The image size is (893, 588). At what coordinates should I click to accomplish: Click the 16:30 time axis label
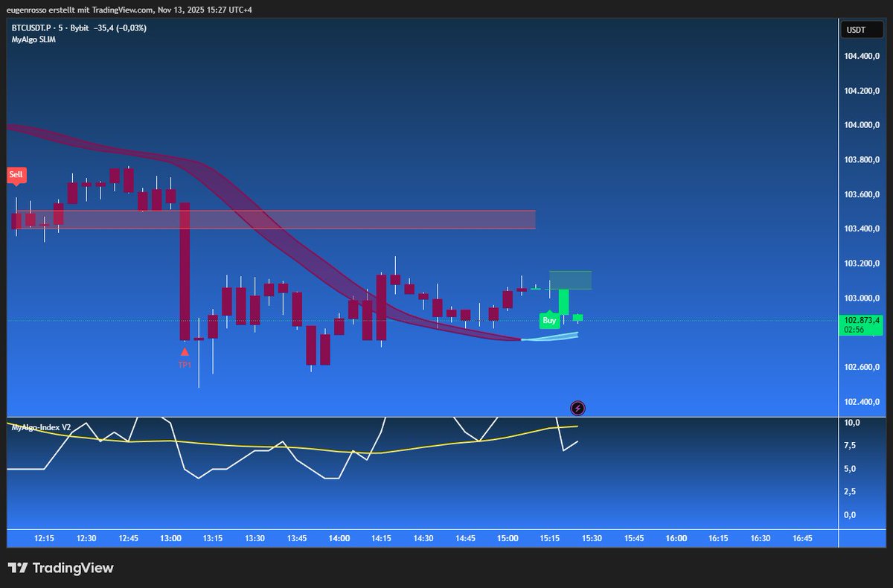click(x=761, y=538)
